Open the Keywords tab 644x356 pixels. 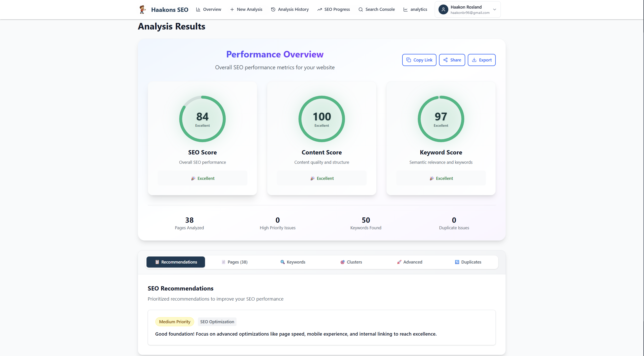click(293, 262)
